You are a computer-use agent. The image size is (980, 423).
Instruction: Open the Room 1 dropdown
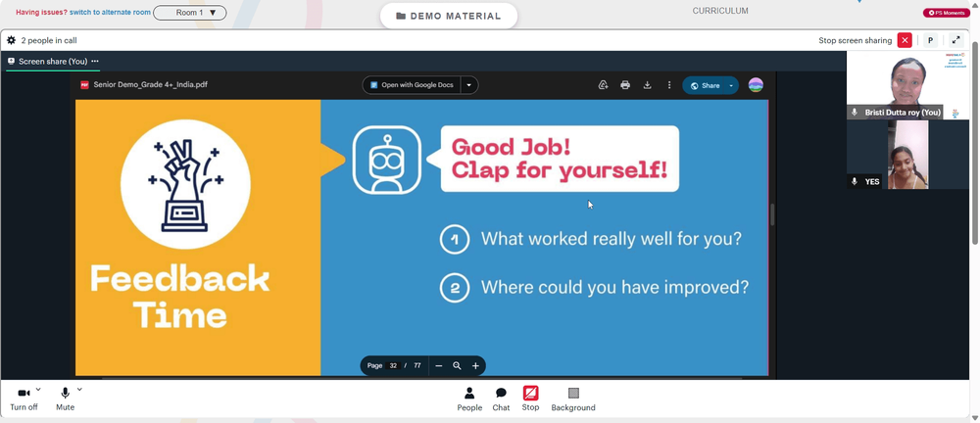190,13
